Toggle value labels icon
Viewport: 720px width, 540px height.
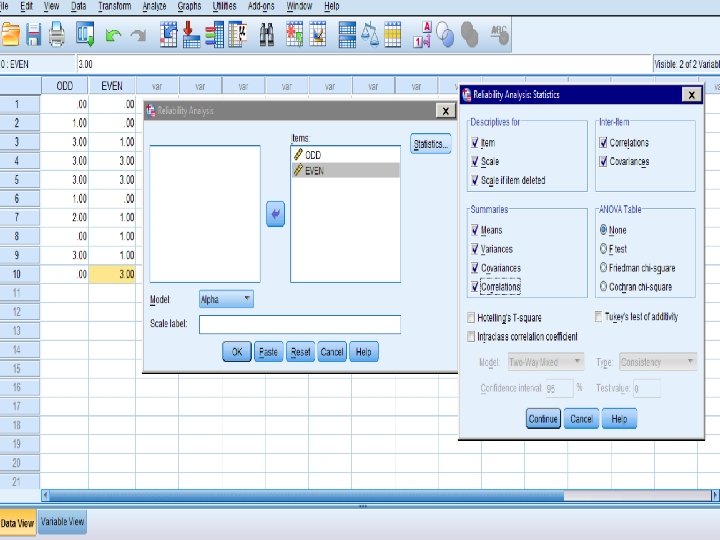point(423,34)
